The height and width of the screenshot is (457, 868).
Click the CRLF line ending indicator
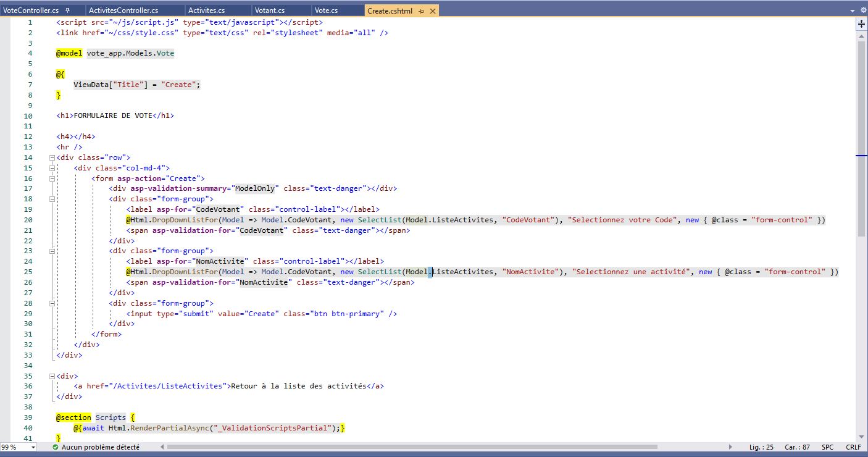point(853,447)
